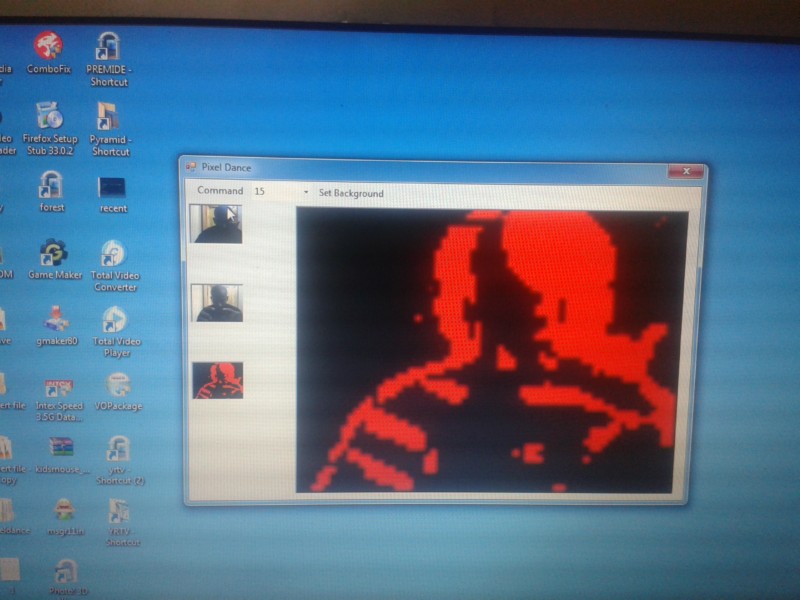Select the gmaker80 desktop icon

57,325
